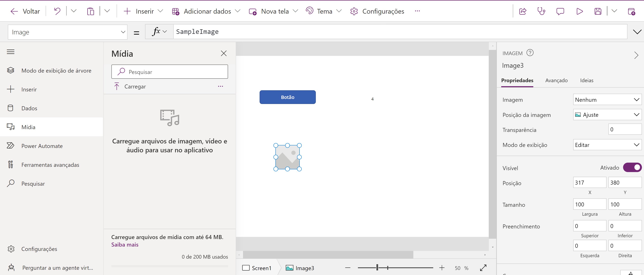Click the SampleImage formula bar
Screen dimensions: 644x275
(400, 32)
